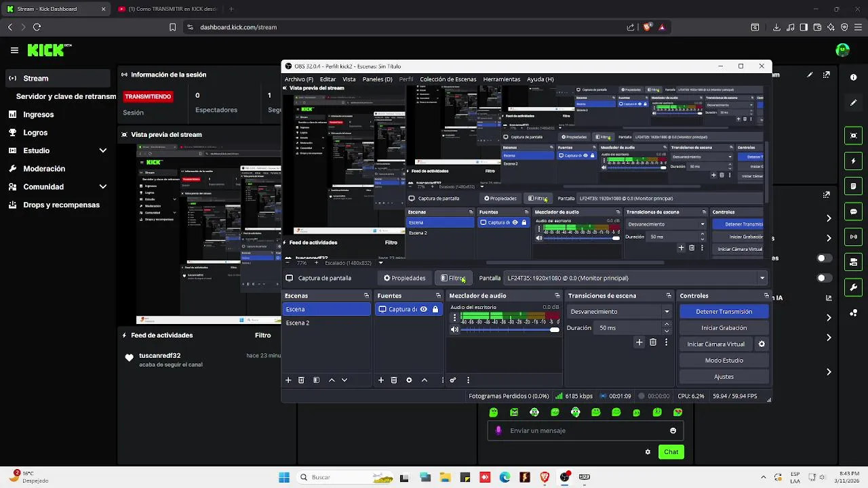The width and height of the screenshot is (868, 488).
Task: Delete the selected scene via trash icon
Action: coord(301,380)
